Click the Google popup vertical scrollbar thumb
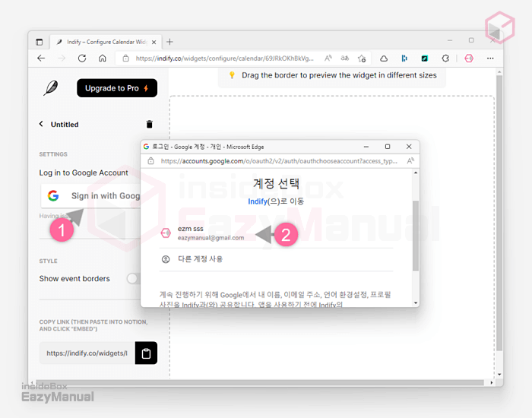 point(416,236)
